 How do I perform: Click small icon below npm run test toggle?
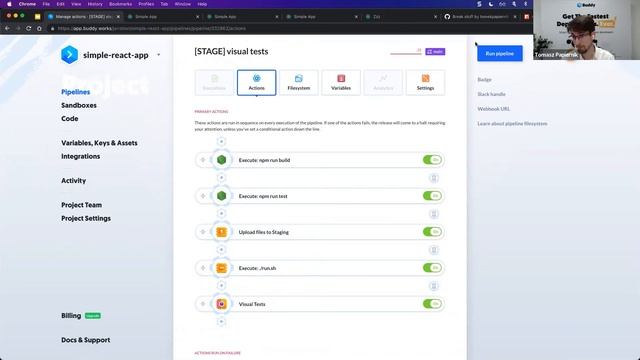click(x=434, y=214)
